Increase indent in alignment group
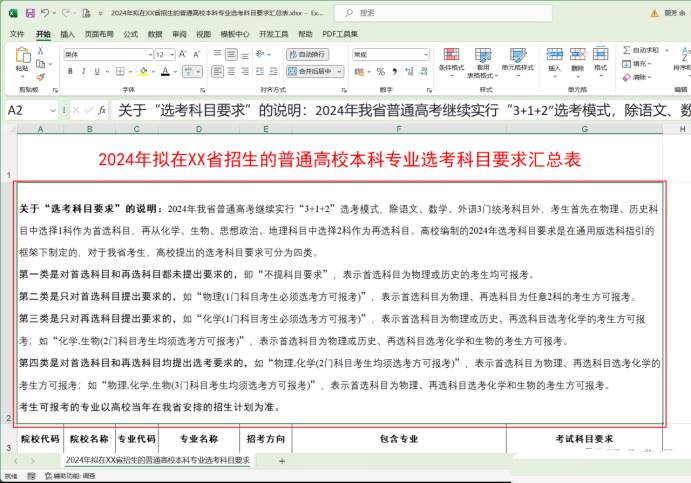 pos(274,71)
